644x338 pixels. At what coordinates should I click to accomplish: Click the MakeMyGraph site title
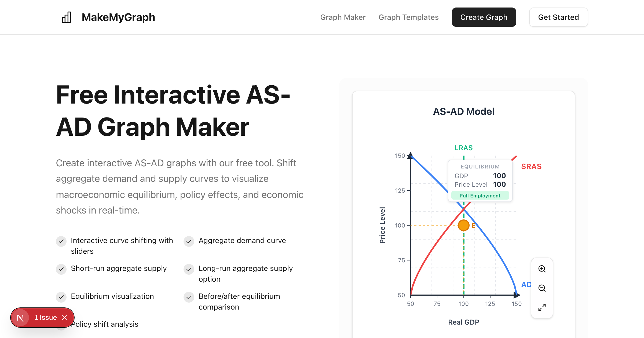[x=118, y=17]
